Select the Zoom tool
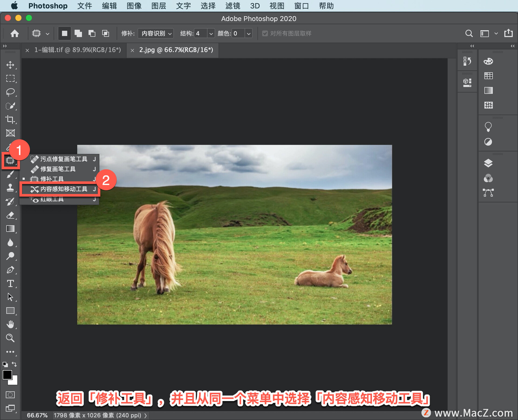The width and height of the screenshot is (518, 420). point(10,338)
